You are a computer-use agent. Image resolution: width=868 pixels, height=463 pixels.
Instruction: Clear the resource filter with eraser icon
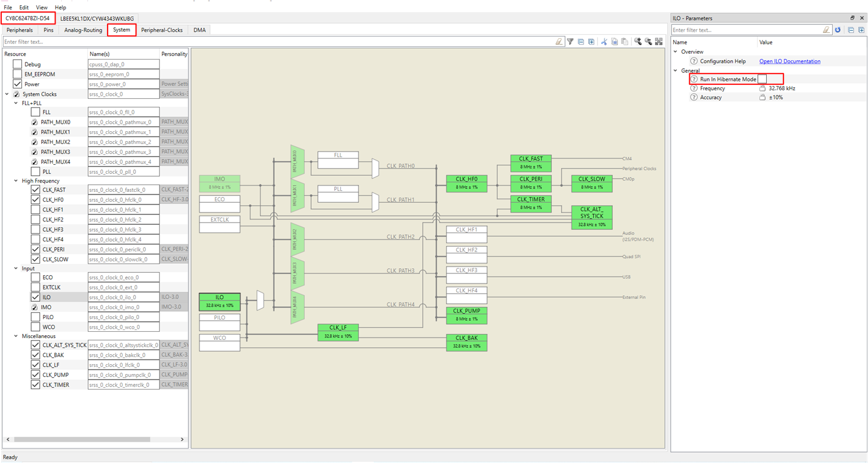tap(559, 42)
